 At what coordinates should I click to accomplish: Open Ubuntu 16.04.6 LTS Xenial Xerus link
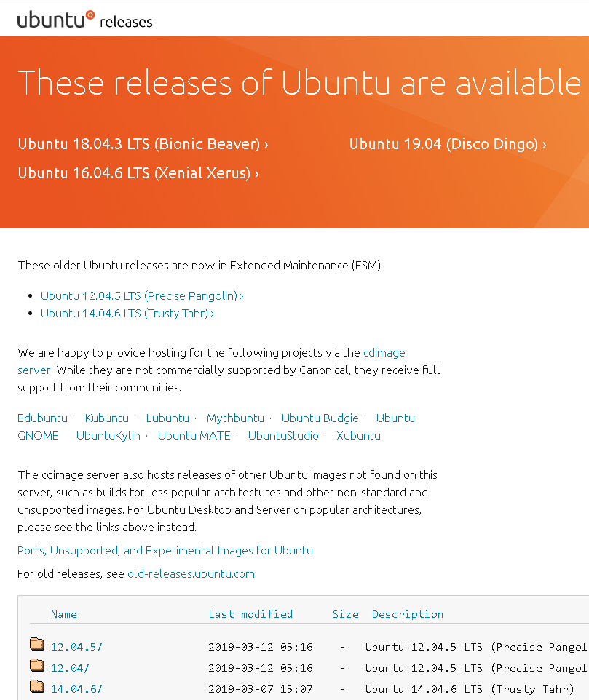click(138, 173)
